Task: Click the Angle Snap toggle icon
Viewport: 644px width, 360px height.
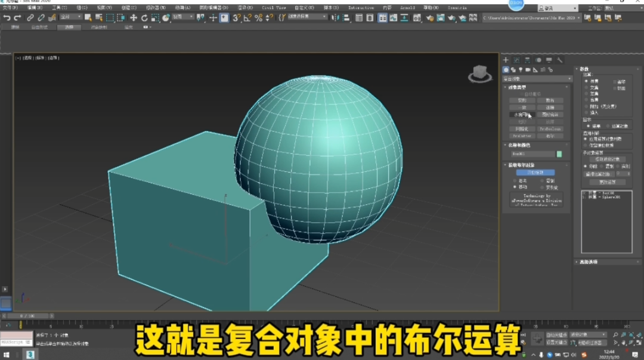Action: [x=247, y=18]
